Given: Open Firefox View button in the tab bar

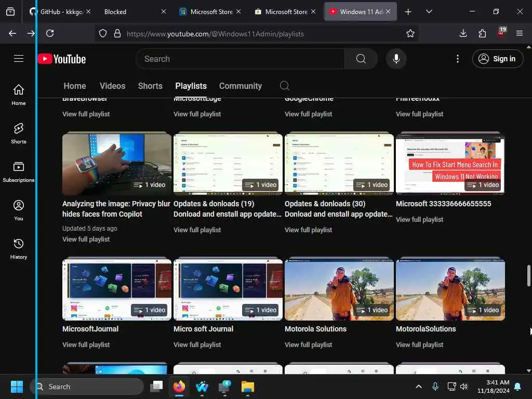Looking at the screenshot, I should pyautogui.click(x=10, y=12).
